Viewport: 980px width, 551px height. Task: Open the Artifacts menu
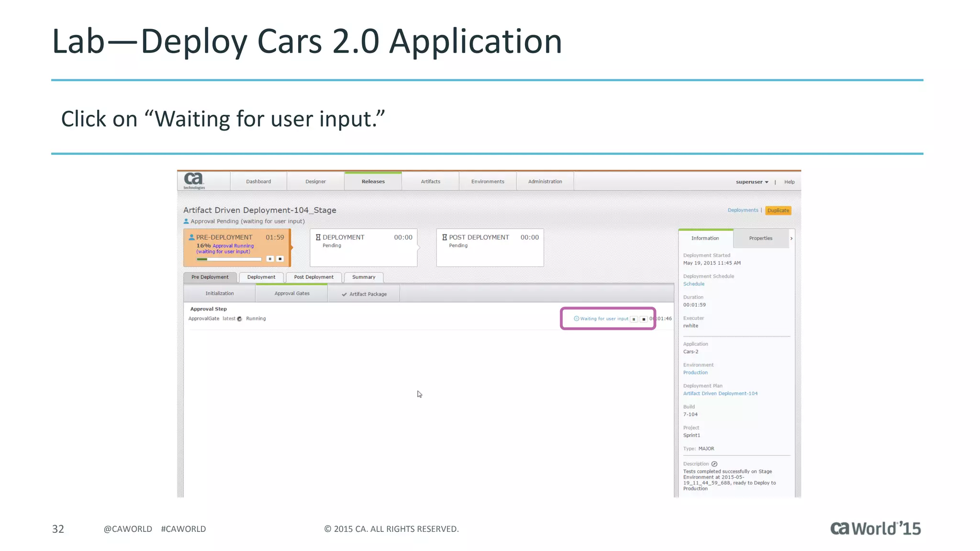click(x=431, y=181)
